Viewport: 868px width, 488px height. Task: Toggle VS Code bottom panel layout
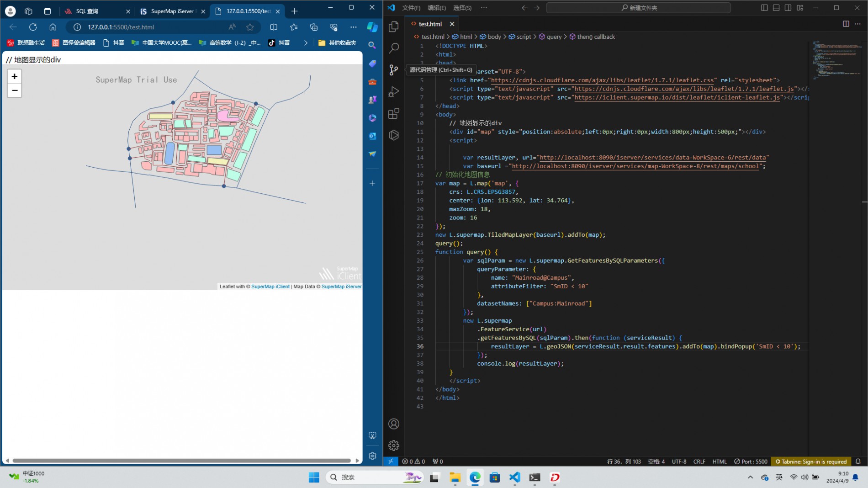[776, 8]
